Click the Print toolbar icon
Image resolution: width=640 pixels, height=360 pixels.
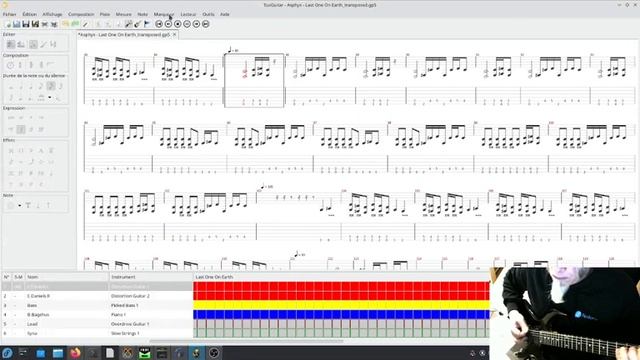point(44,24)
